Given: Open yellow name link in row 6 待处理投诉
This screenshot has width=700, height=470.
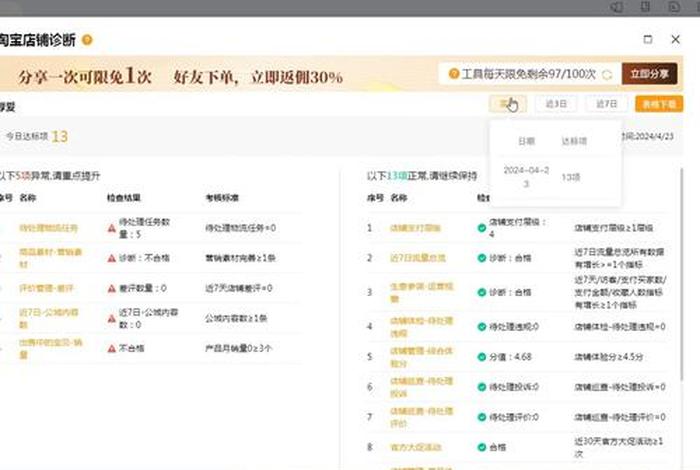Looking at the screenshot, I should coord(422,387).
